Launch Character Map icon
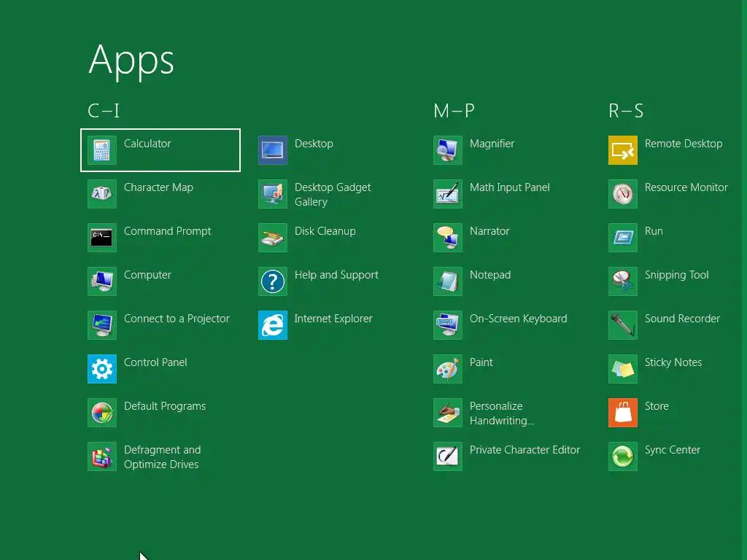 pyautogui.click(x=102, y=194)
